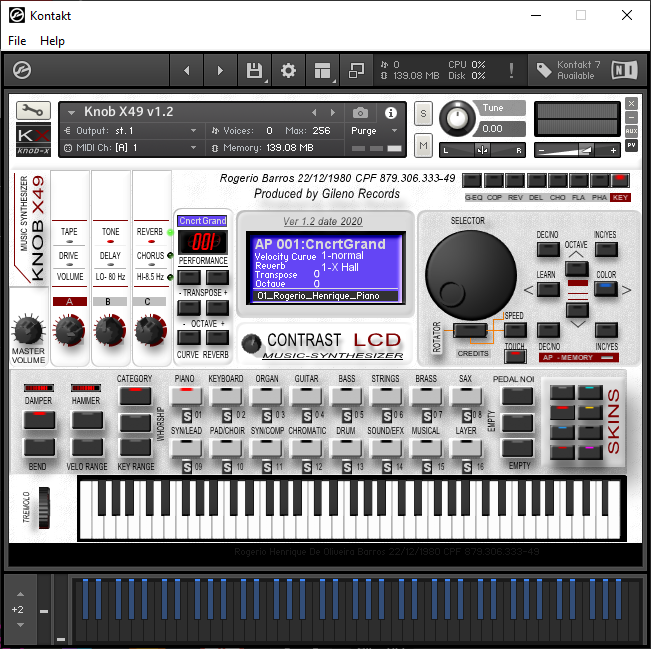Open the Help menu
This screenshot has height=649, width=651.
52,41
